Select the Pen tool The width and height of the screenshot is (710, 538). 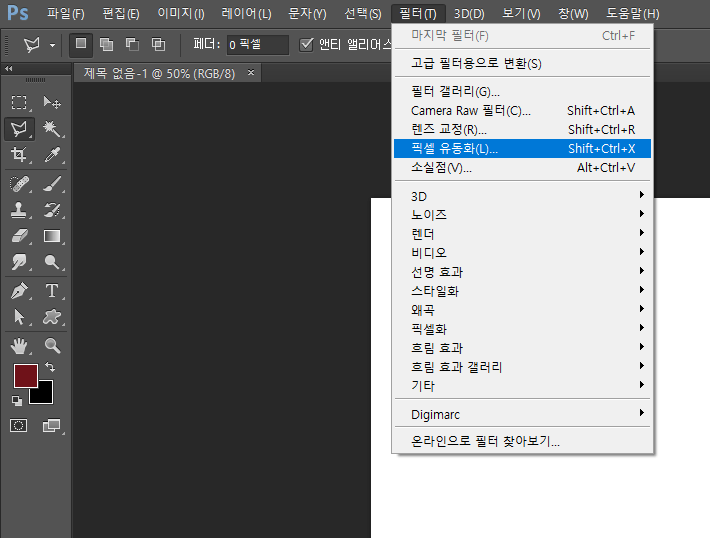pyautogui.click(x=19, y=291)
